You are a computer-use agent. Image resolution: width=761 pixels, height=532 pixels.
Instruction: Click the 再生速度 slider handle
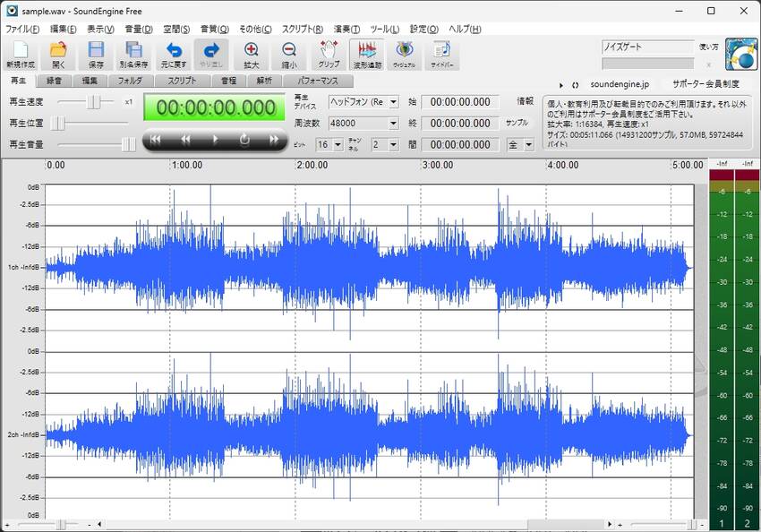[x=94, y=102]
